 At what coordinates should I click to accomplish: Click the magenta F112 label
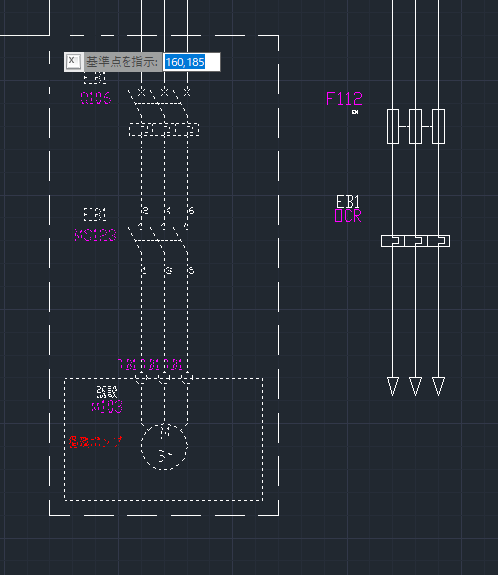(x=344, y=99)
